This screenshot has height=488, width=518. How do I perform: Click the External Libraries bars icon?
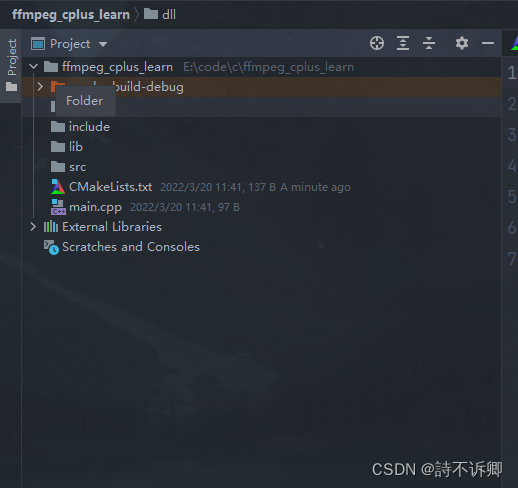coord(51,227)
